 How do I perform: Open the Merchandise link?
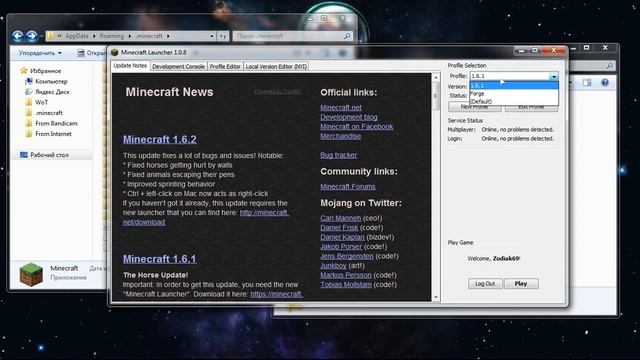pyautogui.click(x=340, y=136)
